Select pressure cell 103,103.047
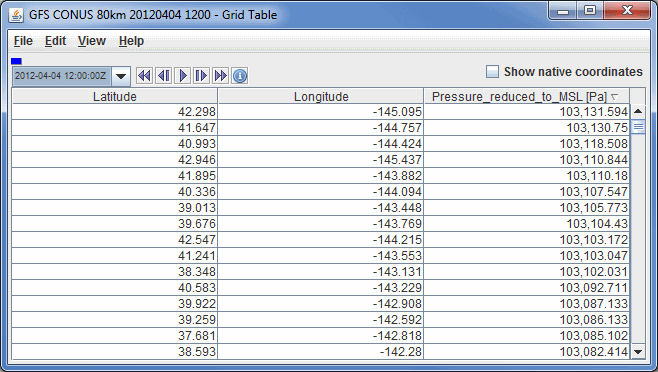Image resolution: width=658 pixels, height=372 pixels. click(x=527, y=255)
